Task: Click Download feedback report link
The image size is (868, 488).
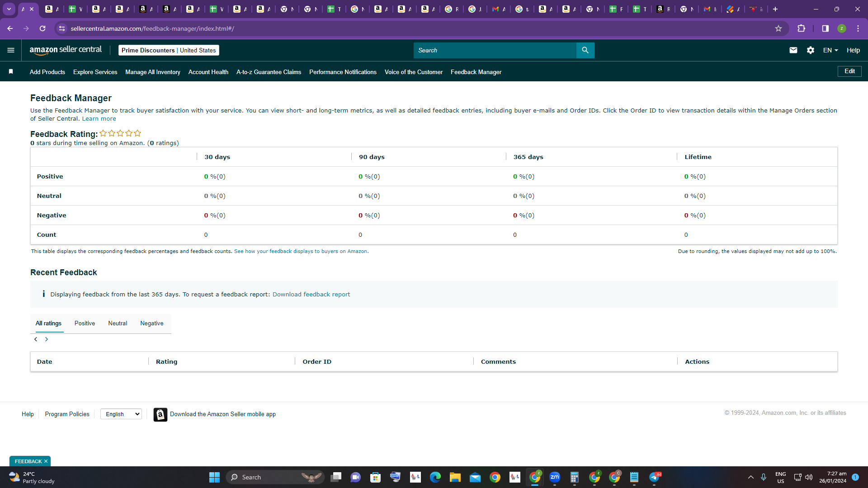Action: [311, 294]
